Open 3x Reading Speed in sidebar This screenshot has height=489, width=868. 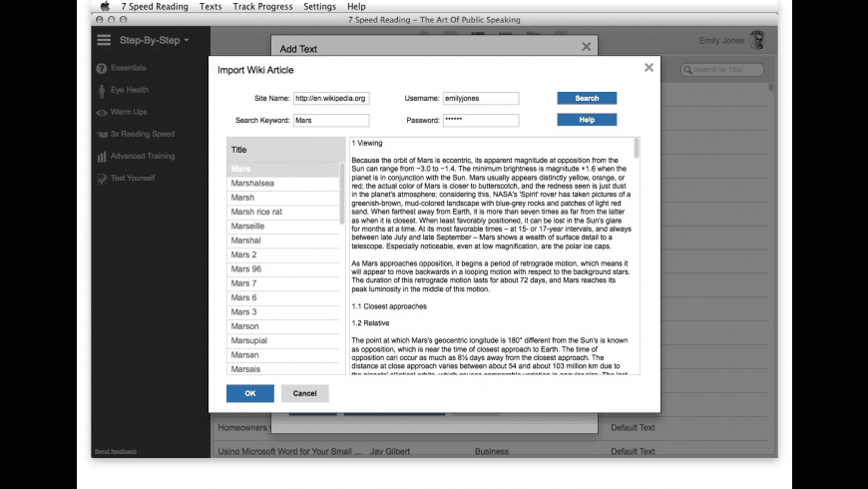pos(143,134)
